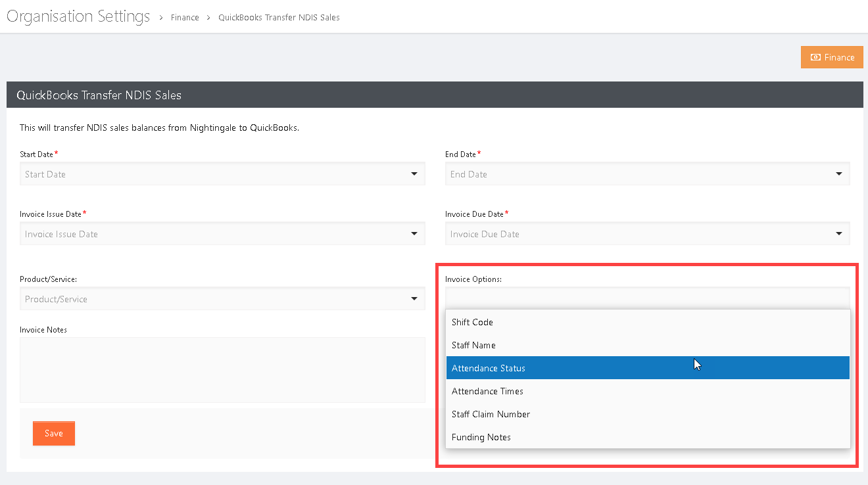Expand the Invoice Issue Date dropdown arrow
The height and width of the screenshot is (485, 868).
point(414,234)
